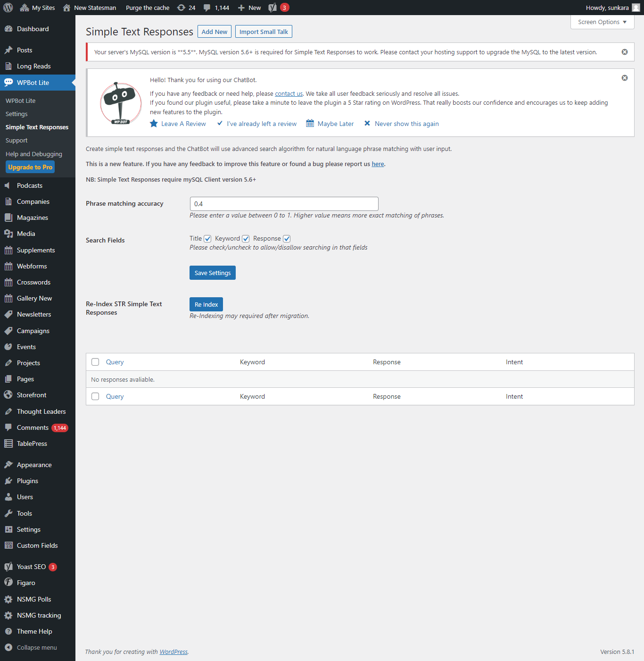Click the Events icon in sidebar
The width and height of the screenshot is (644, 661).
pos(8,347)
